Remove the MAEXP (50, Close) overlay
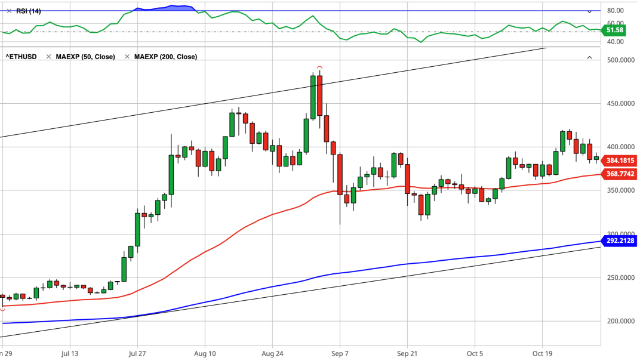643x364 pixels. pos(48,57)
